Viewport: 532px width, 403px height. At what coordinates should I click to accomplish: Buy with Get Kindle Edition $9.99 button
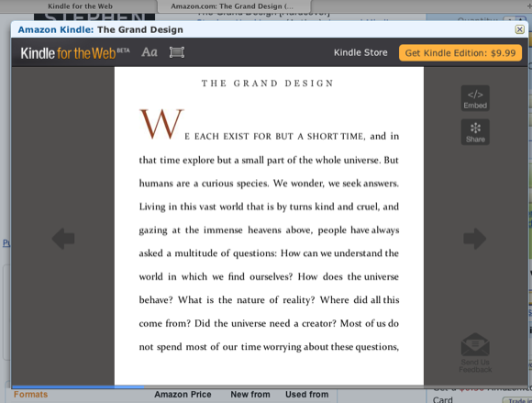point(460,53)
